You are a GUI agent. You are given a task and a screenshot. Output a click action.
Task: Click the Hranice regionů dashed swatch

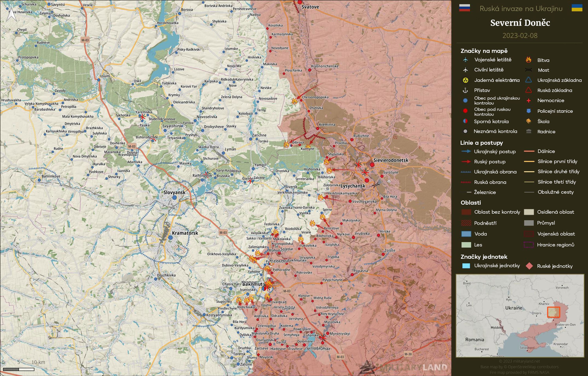529,245
